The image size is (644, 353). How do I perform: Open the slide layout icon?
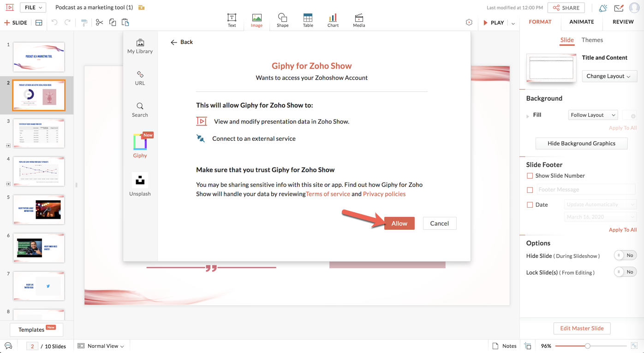pos(39,23)
